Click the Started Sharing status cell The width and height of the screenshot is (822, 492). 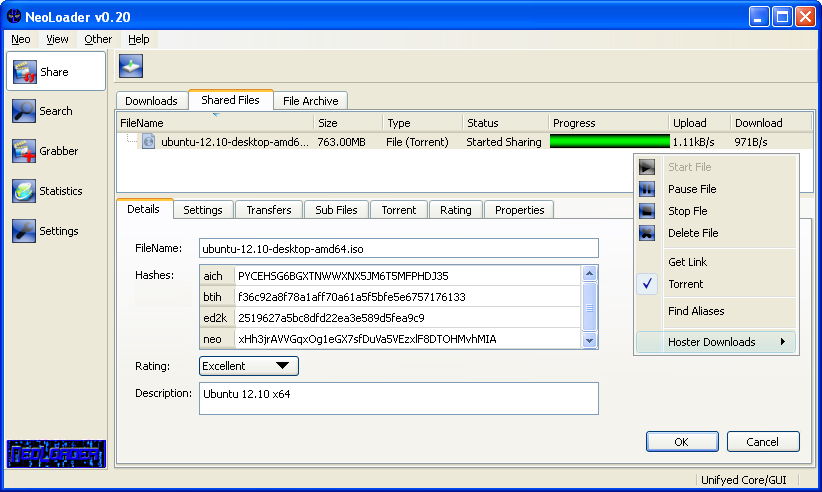click(504, 141)
